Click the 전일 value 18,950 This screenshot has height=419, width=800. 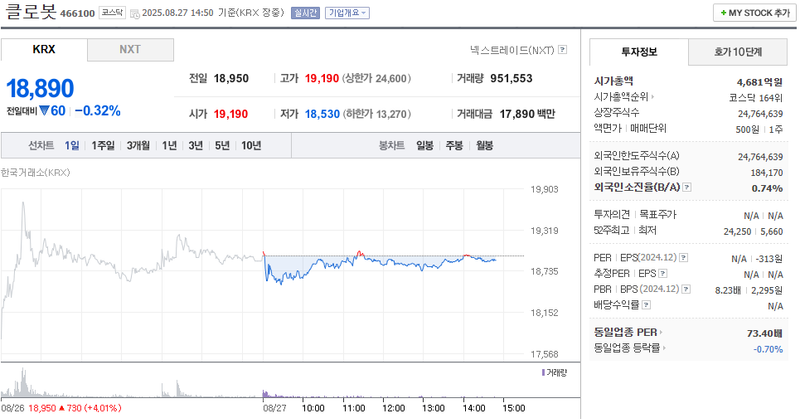click(231, 79)
